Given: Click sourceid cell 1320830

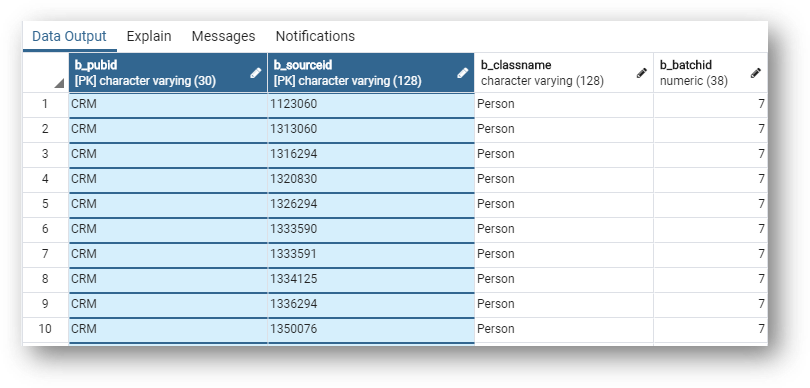Looking at the screenshot, I should coord(371,179).
